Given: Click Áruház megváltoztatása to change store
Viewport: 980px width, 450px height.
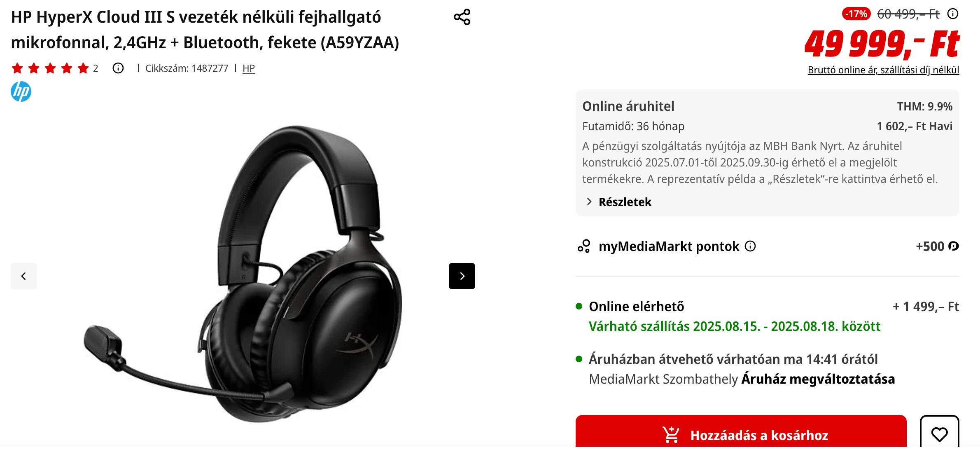Looking at the screenshot, I should tap(818, 379).
